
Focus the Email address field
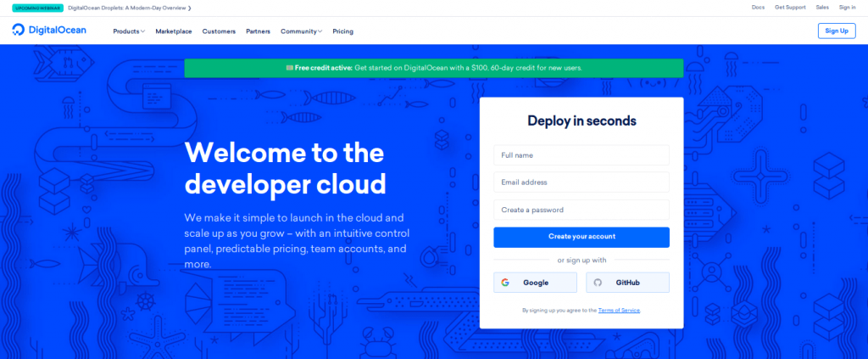tap(581, 182)
